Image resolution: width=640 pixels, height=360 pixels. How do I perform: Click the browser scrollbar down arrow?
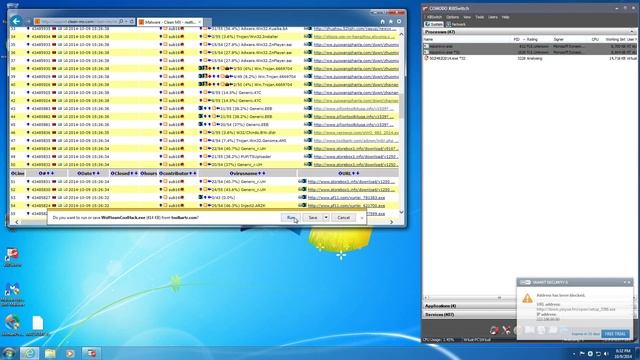coord(401,212)
